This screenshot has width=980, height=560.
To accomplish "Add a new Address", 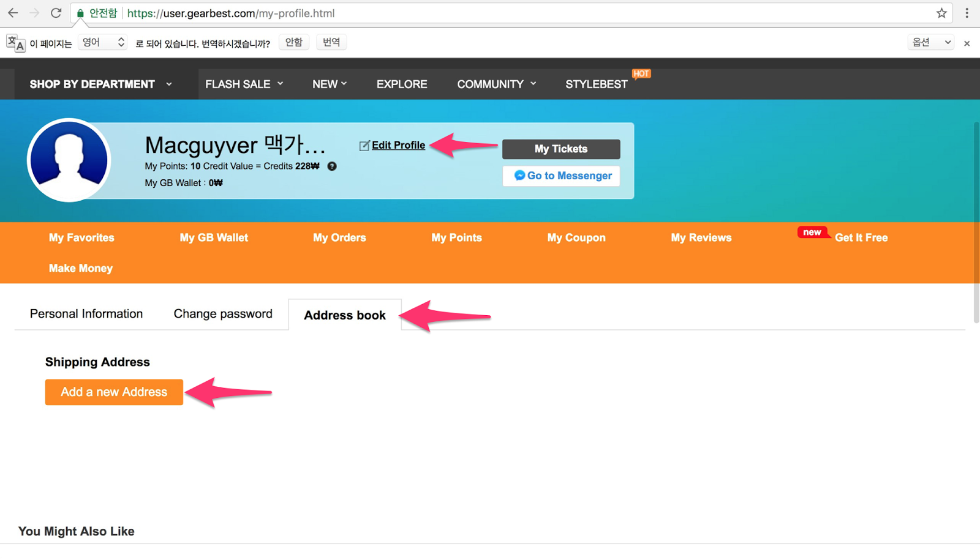I will (114, 392).
